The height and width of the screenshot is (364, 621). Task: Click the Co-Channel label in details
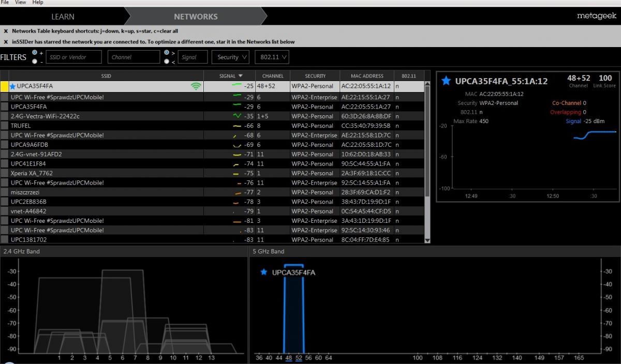pos(566,103)
